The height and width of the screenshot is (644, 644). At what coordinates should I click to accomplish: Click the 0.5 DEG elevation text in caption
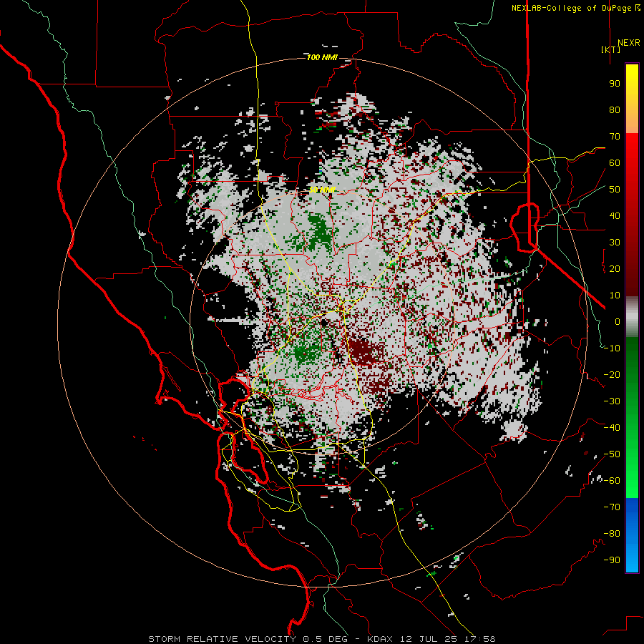(325, 639)
